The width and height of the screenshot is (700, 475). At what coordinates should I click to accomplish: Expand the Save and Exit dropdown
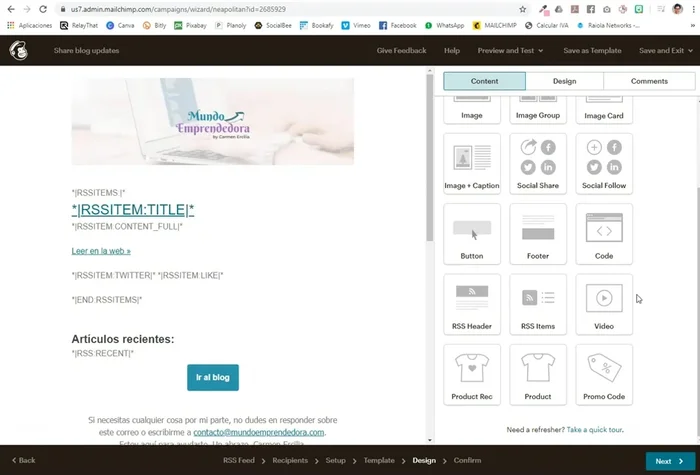click(666, 50)
